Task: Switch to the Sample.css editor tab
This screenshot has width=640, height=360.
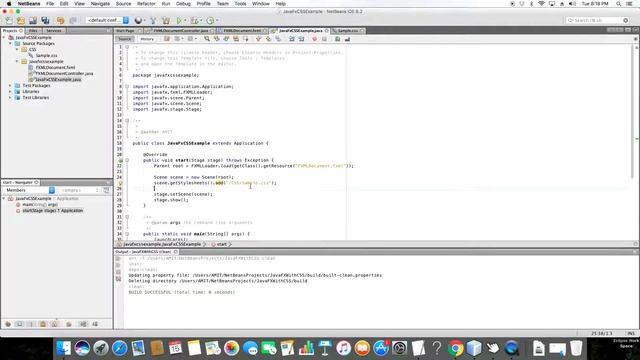Action: (348, 31)
